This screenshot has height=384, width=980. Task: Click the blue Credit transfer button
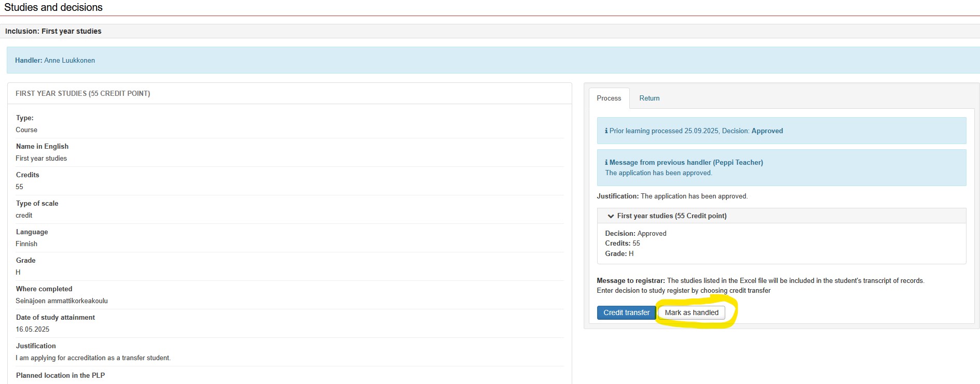pos(626,312)
